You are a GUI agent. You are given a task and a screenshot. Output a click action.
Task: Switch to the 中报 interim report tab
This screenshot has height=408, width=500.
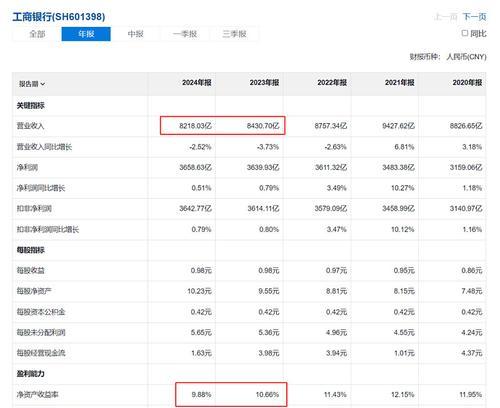135,34
